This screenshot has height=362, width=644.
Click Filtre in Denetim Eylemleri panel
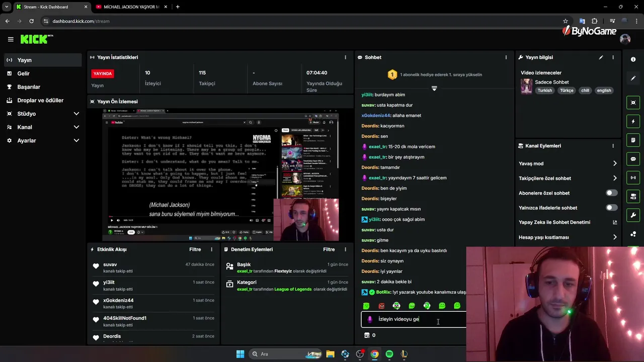click(329, 249)
